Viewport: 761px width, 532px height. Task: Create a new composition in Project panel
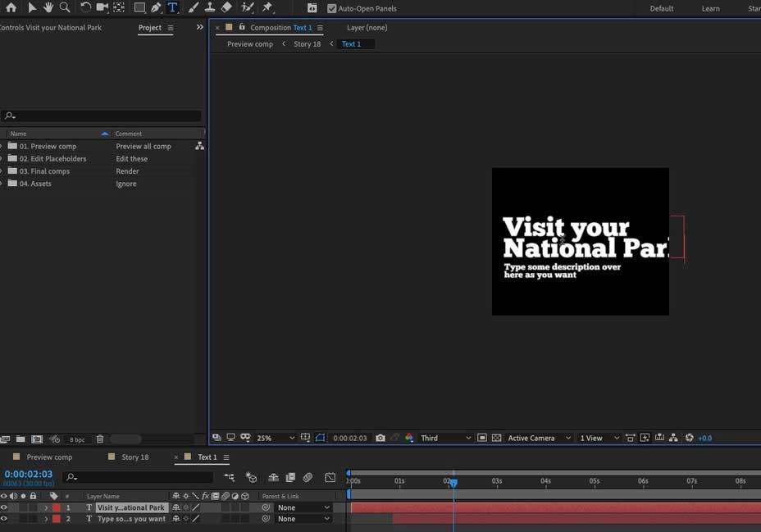pos(37,439)
